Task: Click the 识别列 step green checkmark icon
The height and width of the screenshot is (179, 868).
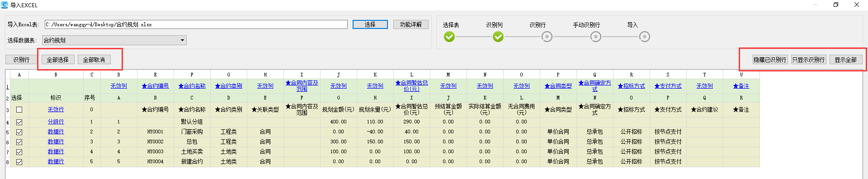Action: [498, 37]
